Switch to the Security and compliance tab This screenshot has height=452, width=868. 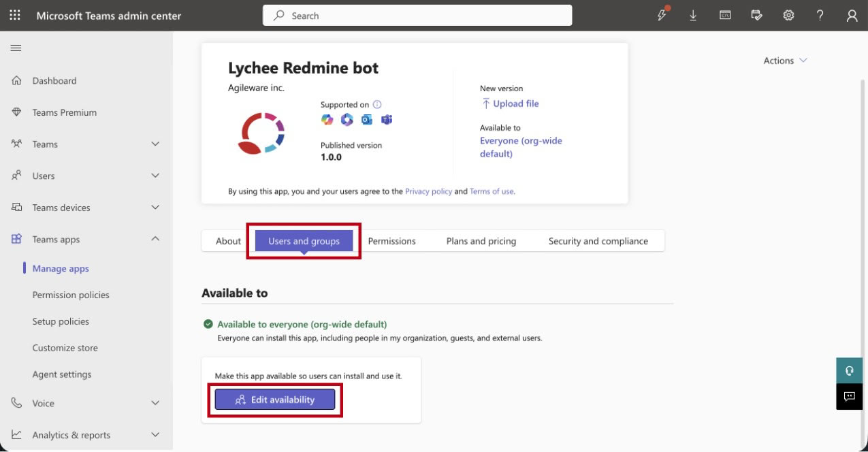tap(598, 241)
